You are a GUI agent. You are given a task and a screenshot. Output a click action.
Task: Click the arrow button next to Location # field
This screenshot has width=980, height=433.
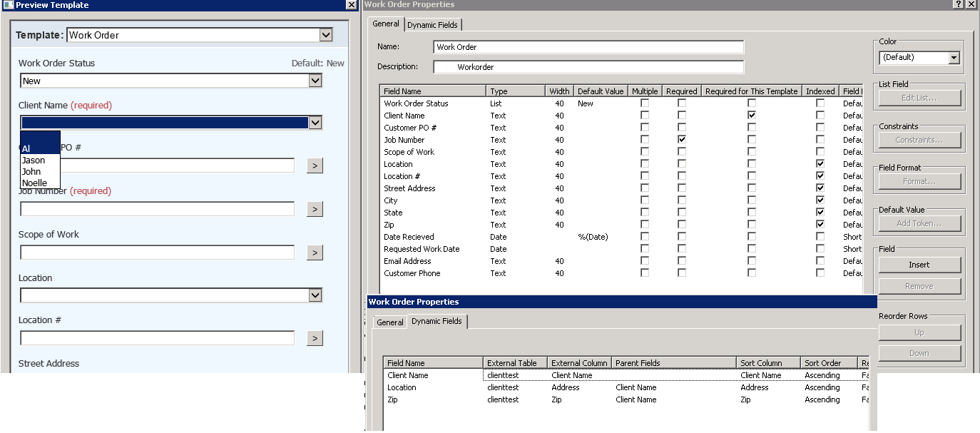(x=315, y=338)
